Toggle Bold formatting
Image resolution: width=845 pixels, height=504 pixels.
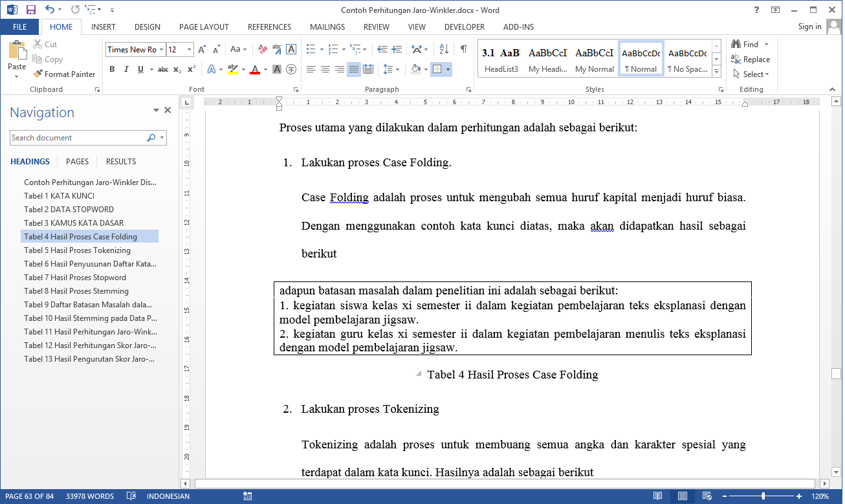[x=112, y=69]
